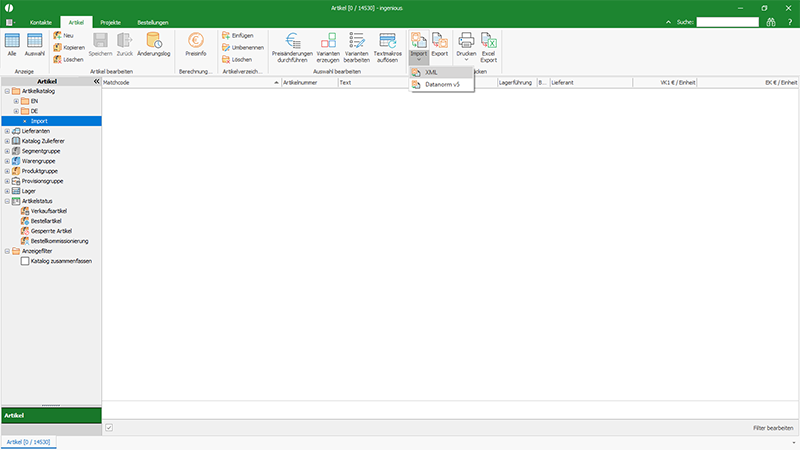Run Preisänderungen durchführen
800x450 pixels.
pos(292,47)
